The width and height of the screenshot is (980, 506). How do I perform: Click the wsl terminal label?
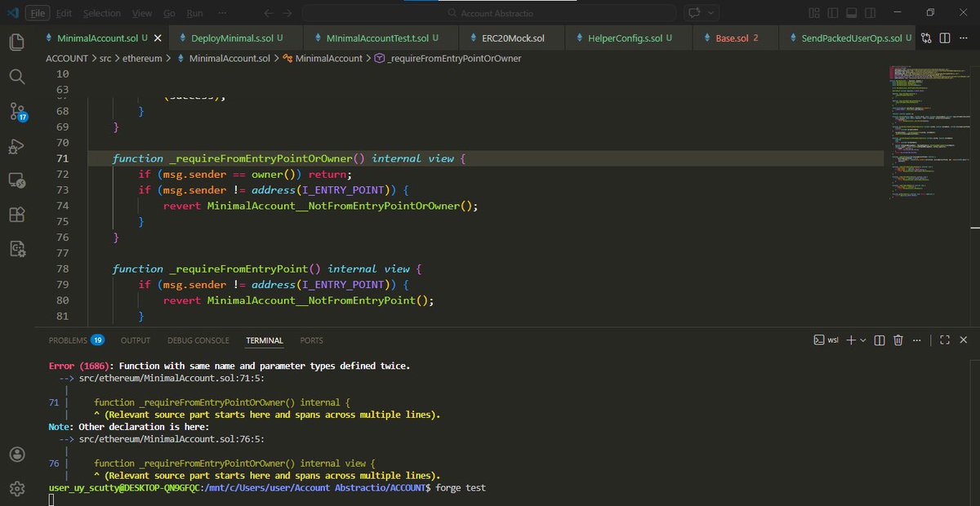point(826,340)
